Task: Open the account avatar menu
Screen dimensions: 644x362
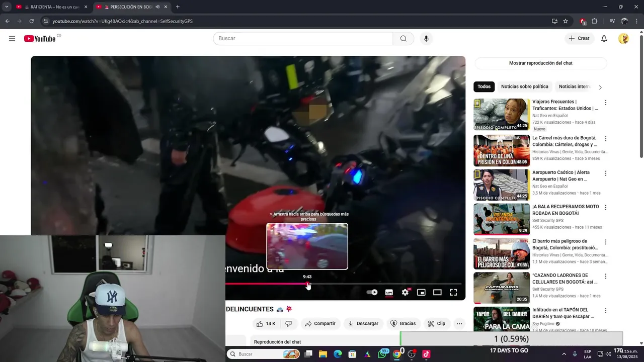Action: click(x=623, y=39)
